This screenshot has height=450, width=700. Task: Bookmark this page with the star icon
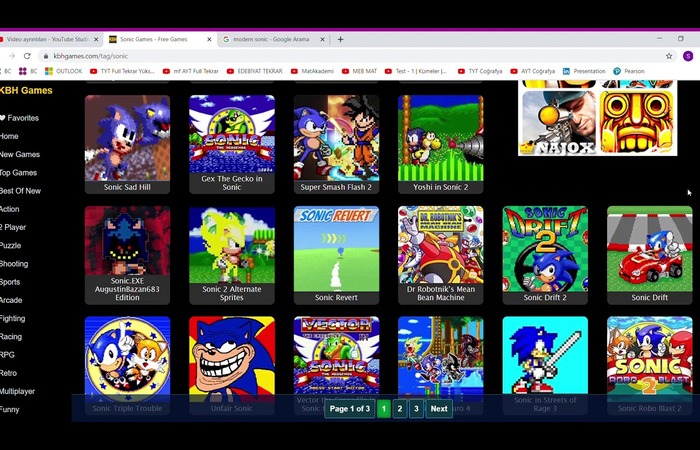669,56
